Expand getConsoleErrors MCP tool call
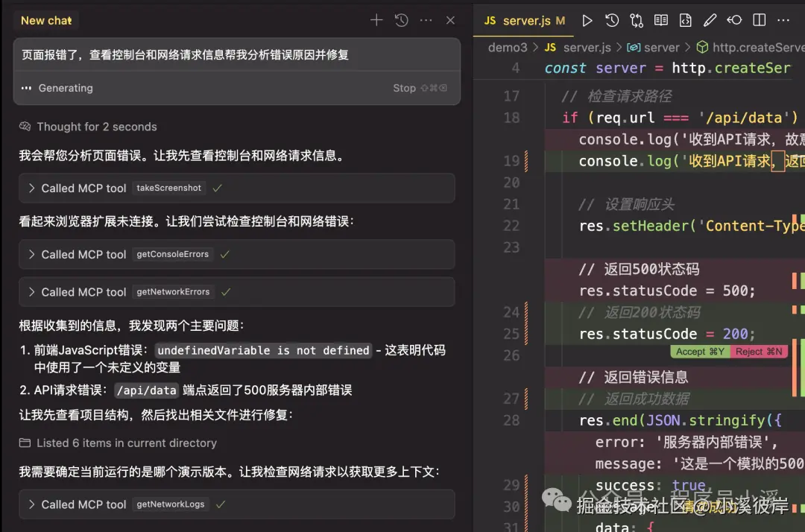 237,255
